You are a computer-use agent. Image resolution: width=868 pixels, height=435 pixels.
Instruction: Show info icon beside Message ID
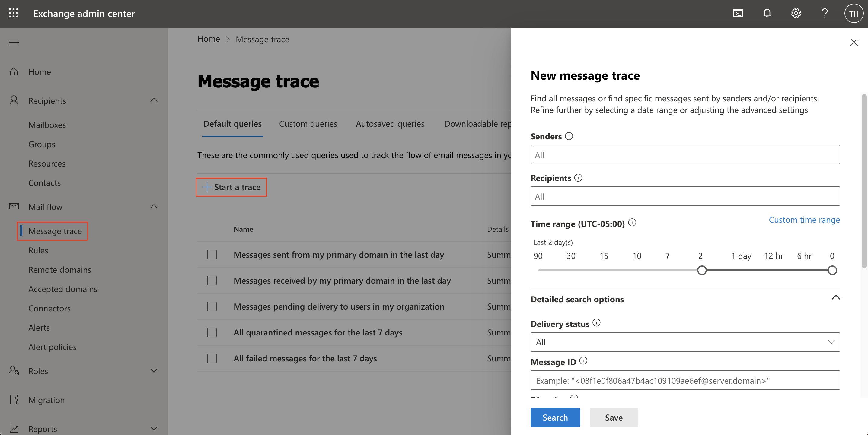[x=583, y=361]
